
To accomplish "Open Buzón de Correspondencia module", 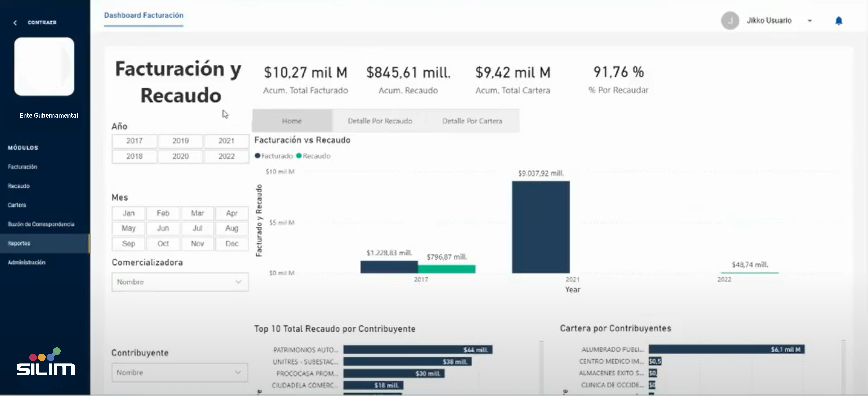I will [x=41, y=224].
